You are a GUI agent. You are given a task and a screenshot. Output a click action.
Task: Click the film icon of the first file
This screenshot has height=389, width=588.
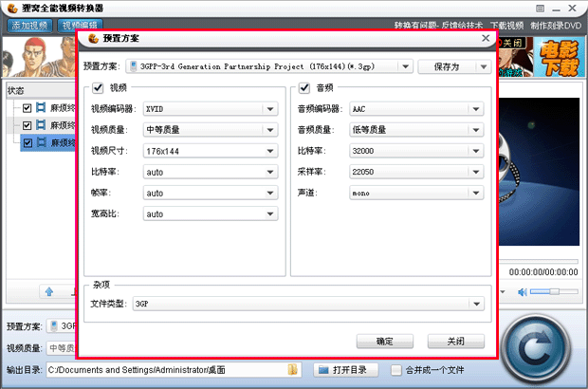(x=41, y=108)
